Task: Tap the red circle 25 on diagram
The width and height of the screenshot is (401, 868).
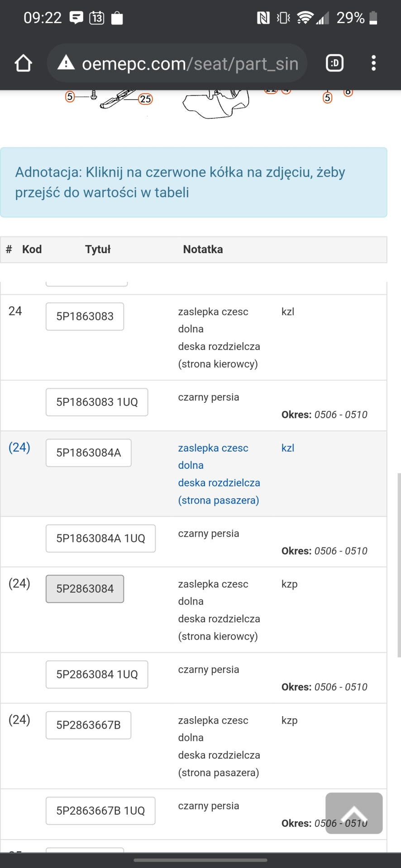Action: click(x=145, y=99)
